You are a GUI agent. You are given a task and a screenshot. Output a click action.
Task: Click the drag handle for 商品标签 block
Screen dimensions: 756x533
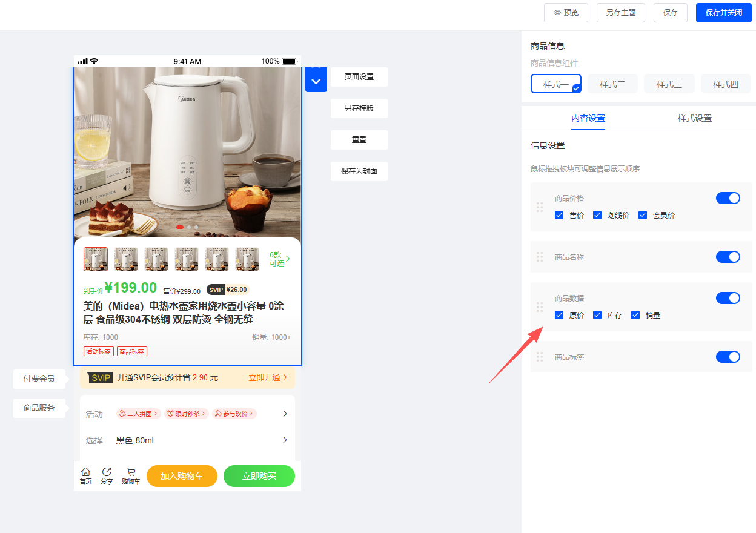point(540,357)
